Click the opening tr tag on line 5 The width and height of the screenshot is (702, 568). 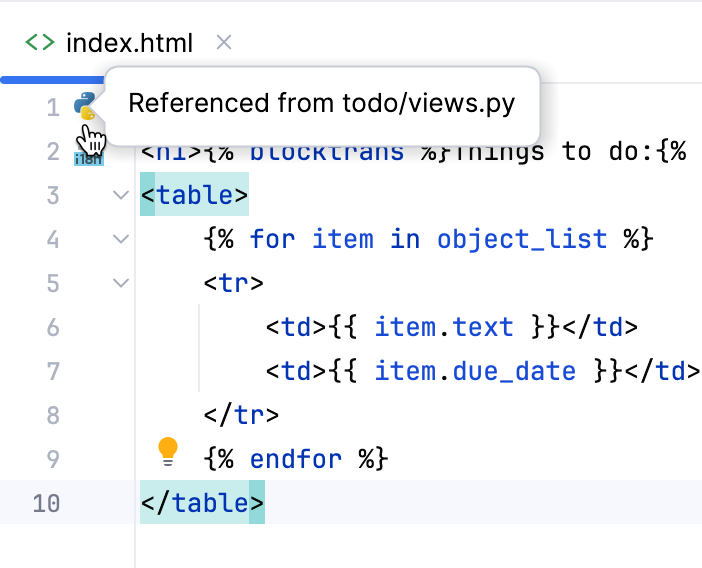(x=233, y=283)
